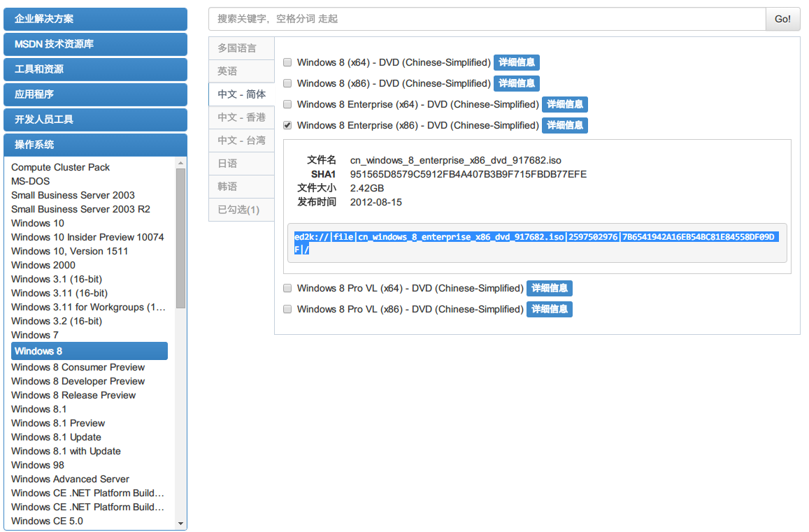
Task: Select Small Business Server 2003
Action: (x=73, y=195)
